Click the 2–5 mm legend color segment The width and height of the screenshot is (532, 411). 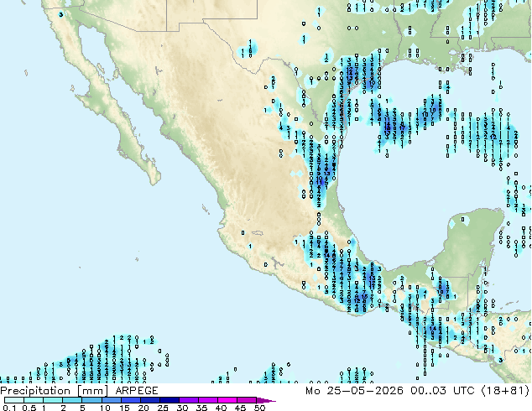click(x=72, y=400)
